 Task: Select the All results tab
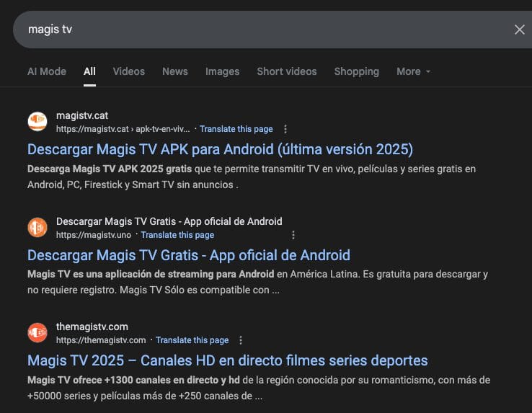tap(89, 71)
